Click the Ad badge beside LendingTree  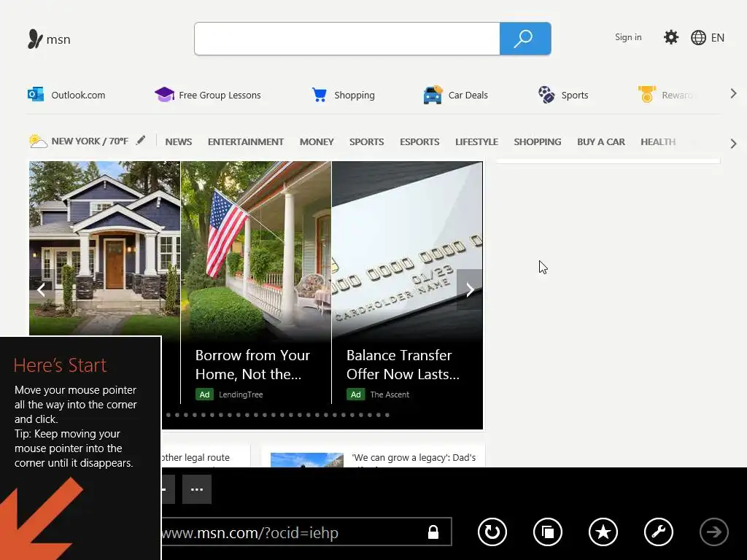204,394
